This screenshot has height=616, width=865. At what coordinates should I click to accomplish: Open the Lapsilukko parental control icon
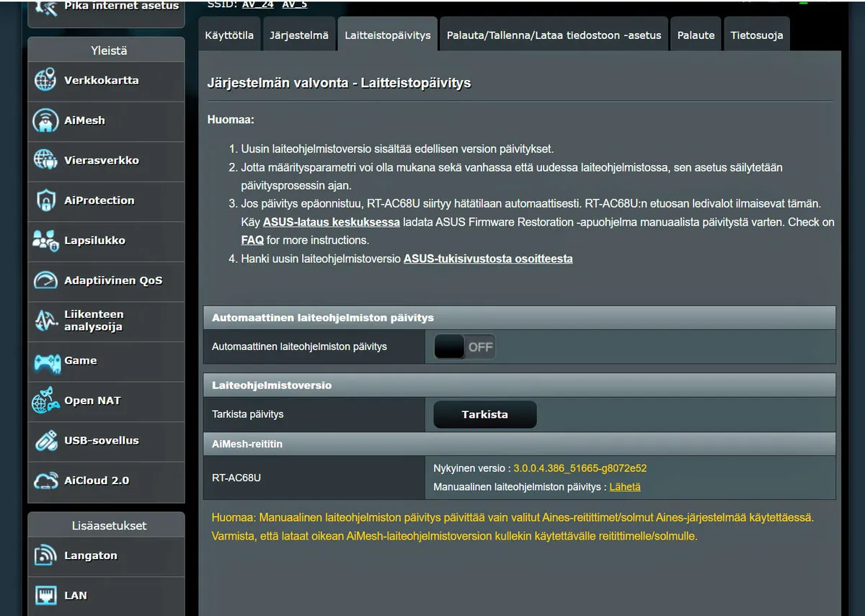(x=45, y=241)
